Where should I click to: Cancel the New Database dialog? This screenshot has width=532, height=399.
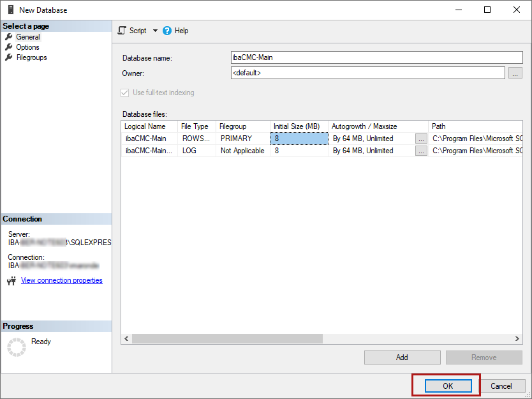(x=501, y=386)
